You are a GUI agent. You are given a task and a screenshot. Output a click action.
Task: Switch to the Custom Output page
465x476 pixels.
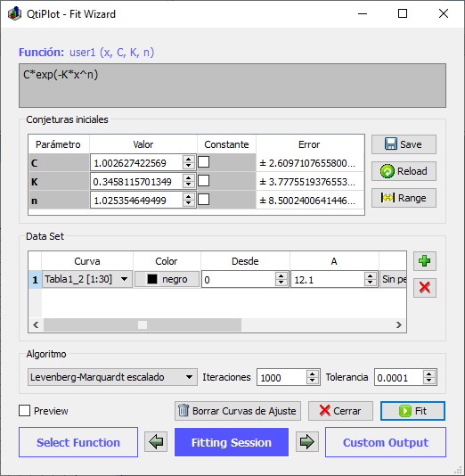tap(386, 442)
